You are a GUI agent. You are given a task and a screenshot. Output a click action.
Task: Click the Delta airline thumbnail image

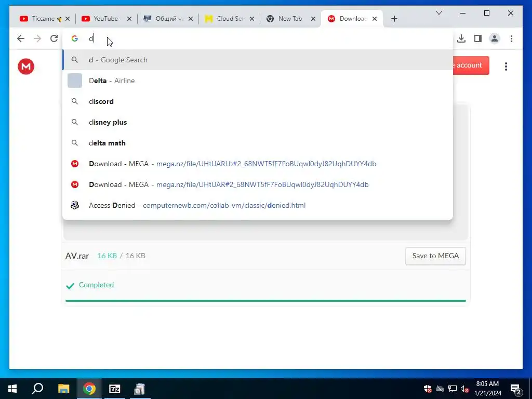[75, 81]
